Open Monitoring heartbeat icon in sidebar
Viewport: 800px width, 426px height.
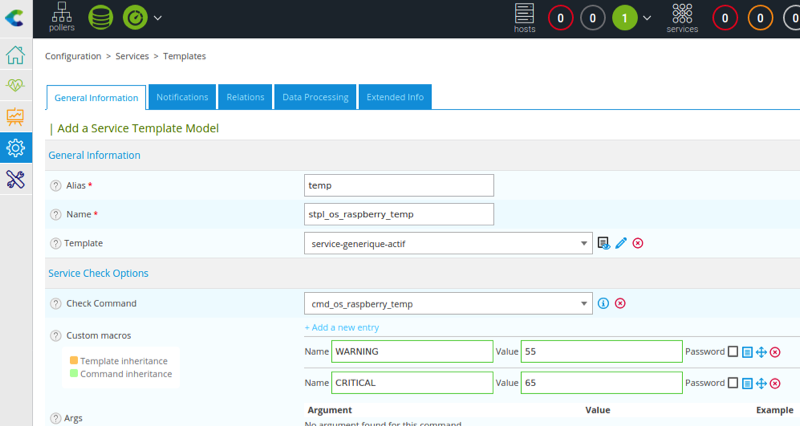(x=15, y=86)
